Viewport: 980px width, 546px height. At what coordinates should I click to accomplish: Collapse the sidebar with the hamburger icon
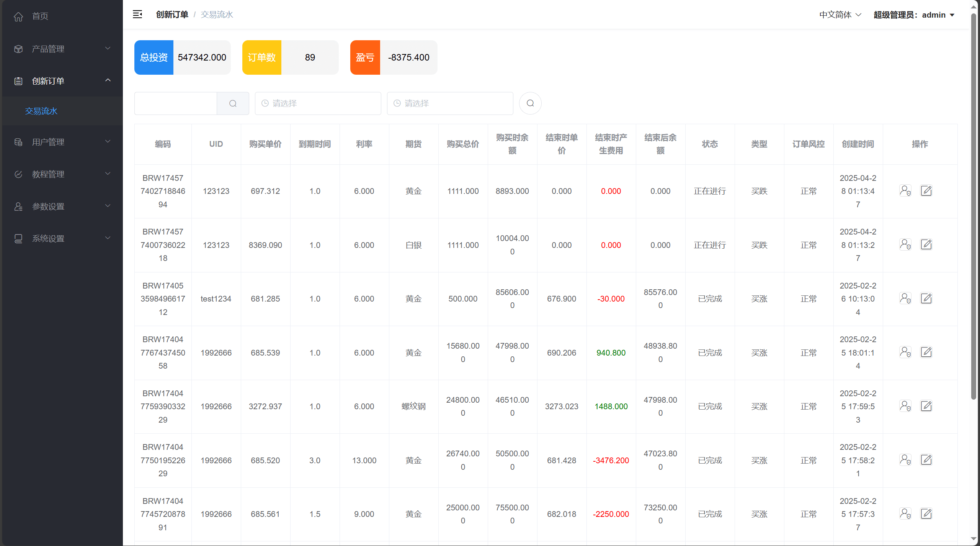click(137, 15)
